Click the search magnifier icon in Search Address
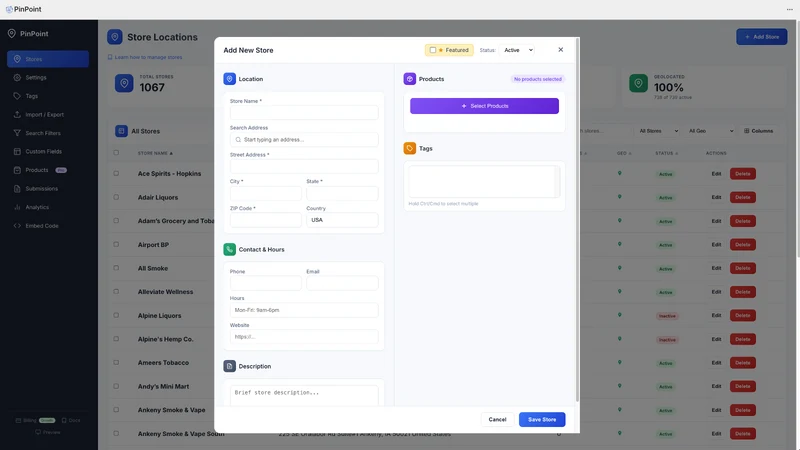Image resolution: width=800 pixels, height=450 pixels. click(238, 140)
